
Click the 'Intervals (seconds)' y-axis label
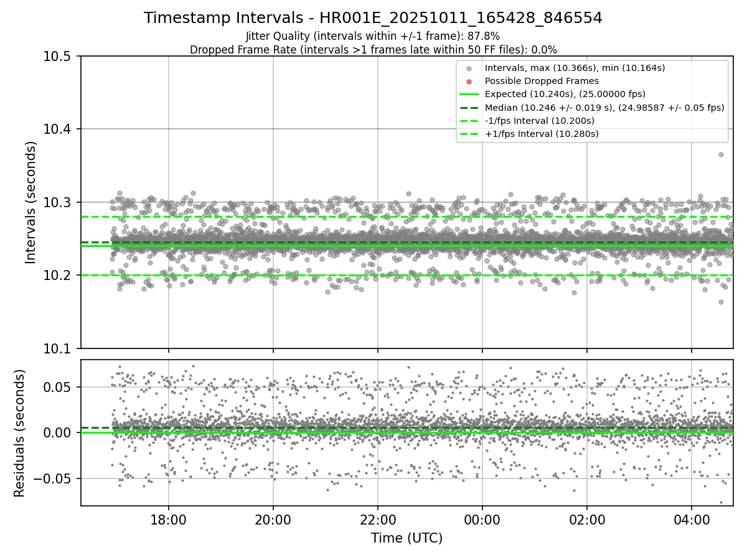tap(31, 202)
